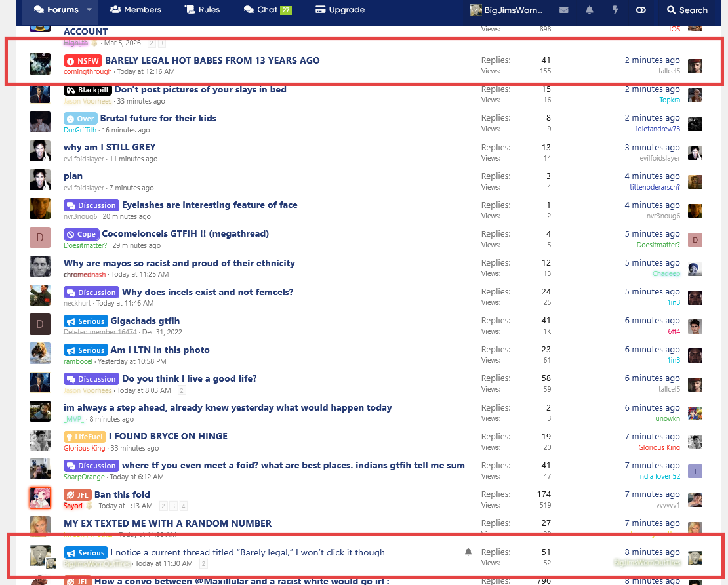Open the alerts bell in navbar
The image size is (728, 585).
[x=590, y=10]
